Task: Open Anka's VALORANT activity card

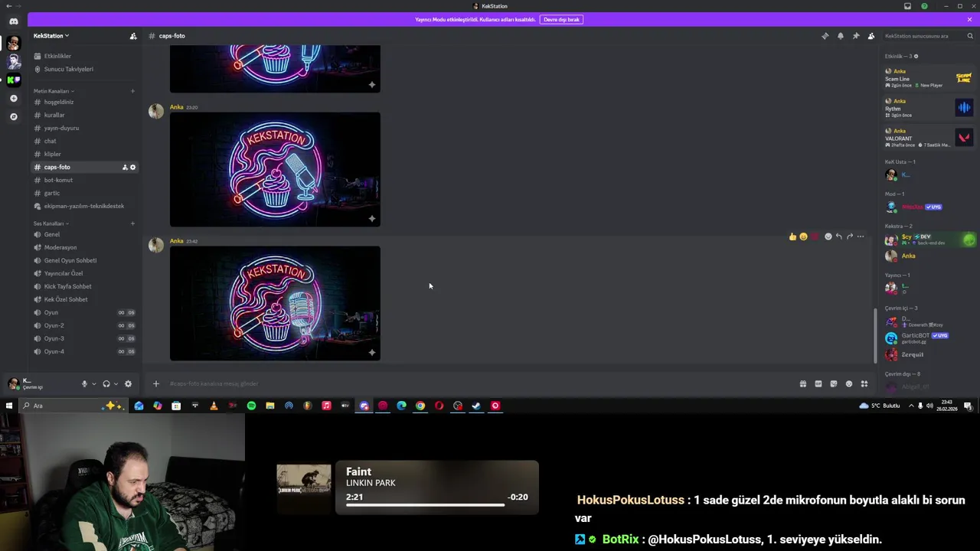Action: 929,138
